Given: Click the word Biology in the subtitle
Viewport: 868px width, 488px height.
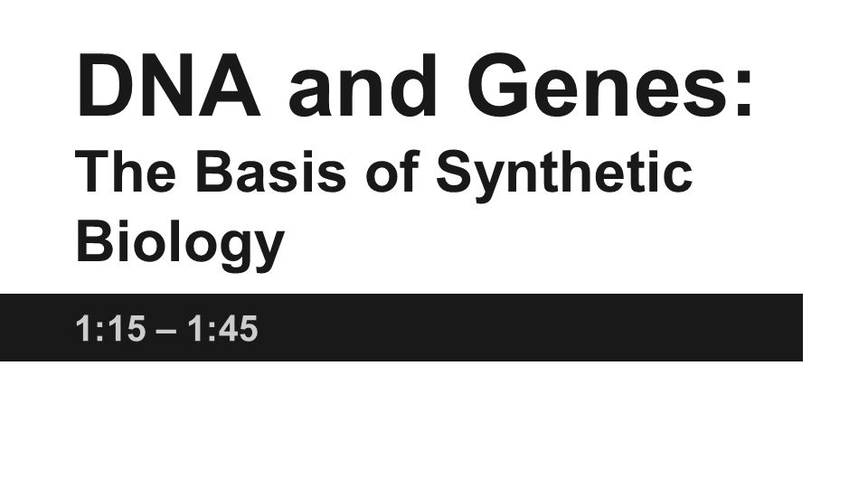Looking at the screenshot, I should 180,243.
